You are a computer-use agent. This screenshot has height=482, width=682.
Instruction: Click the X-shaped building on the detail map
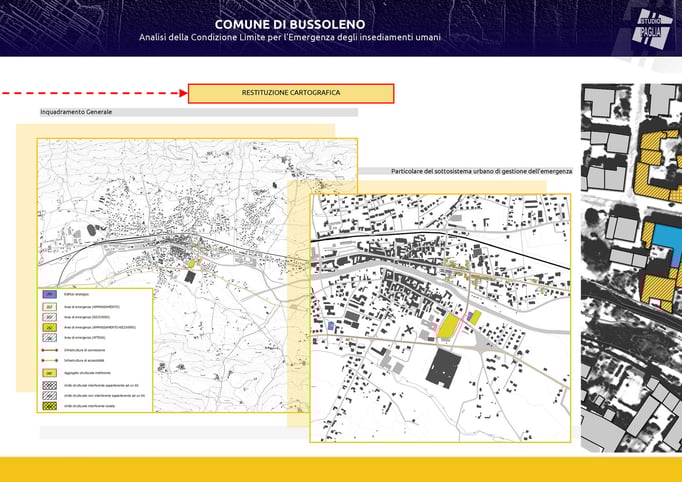coord(409,330)
